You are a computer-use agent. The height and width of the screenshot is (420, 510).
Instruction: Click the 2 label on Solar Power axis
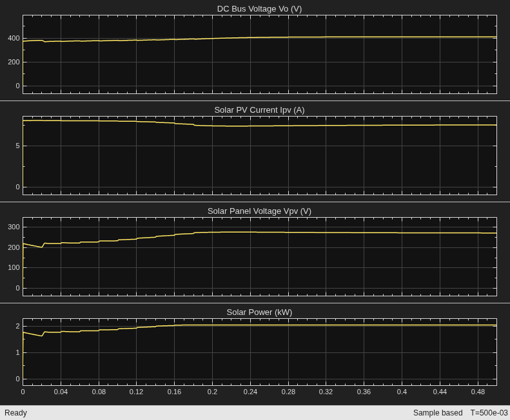[x=17, y=326]
